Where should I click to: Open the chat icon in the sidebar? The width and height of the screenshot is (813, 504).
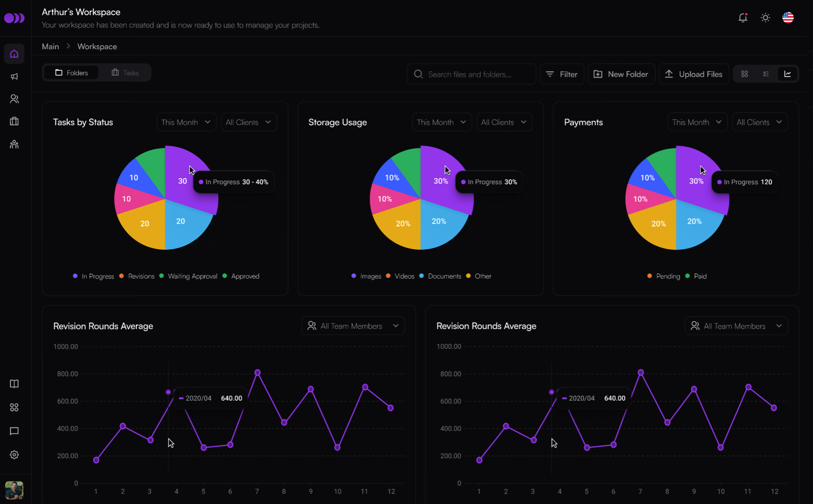pyautogui.click(x=14, y=431)
